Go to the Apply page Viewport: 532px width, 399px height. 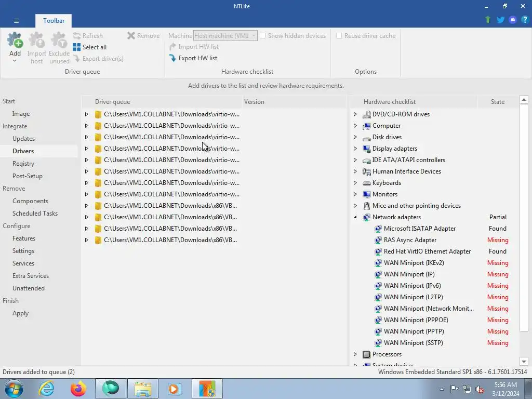click(20, 313)
